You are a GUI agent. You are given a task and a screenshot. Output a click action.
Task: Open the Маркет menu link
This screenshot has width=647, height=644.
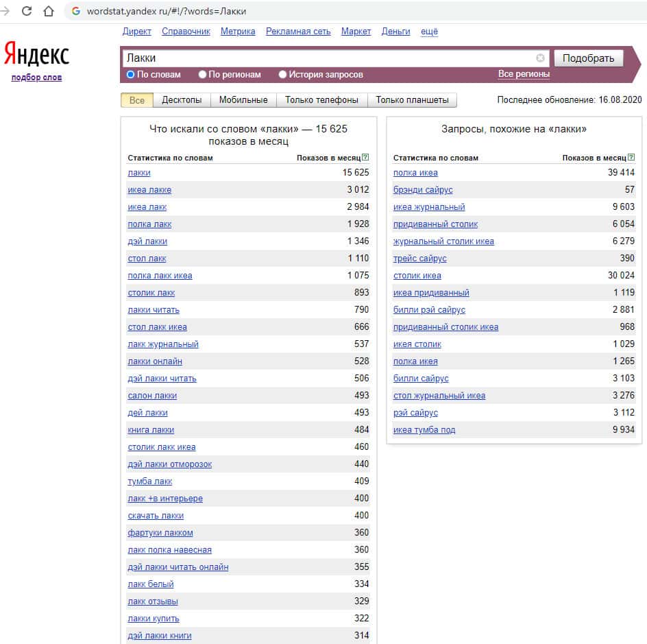tap(356, 32)
